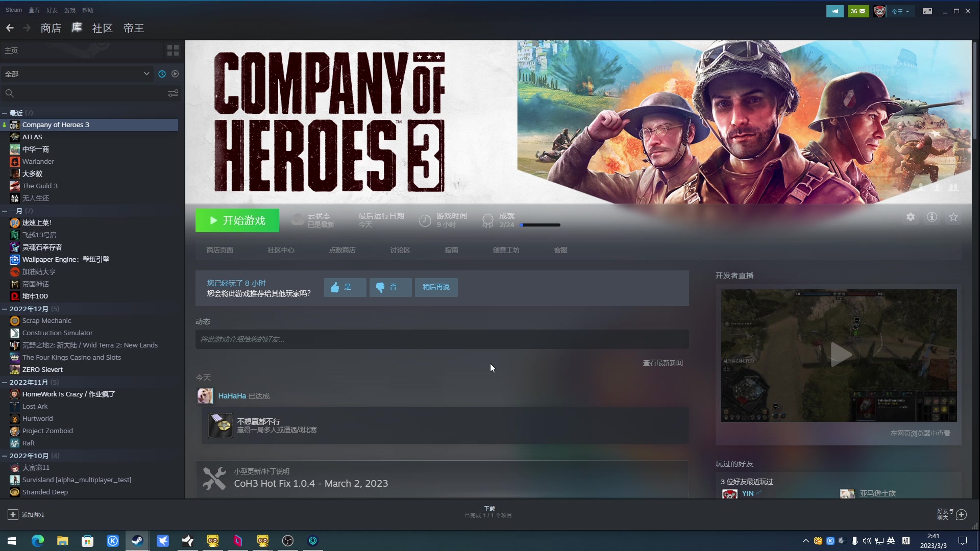Open patch notes wrench icon
The image size is (980, 551).
[x=214, y=479]
